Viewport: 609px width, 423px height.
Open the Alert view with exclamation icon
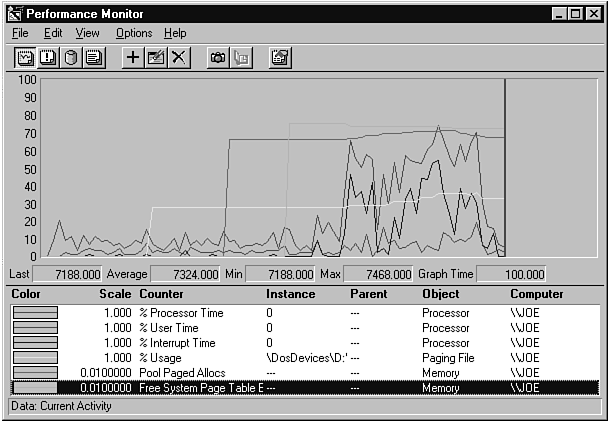pos(48,57)
